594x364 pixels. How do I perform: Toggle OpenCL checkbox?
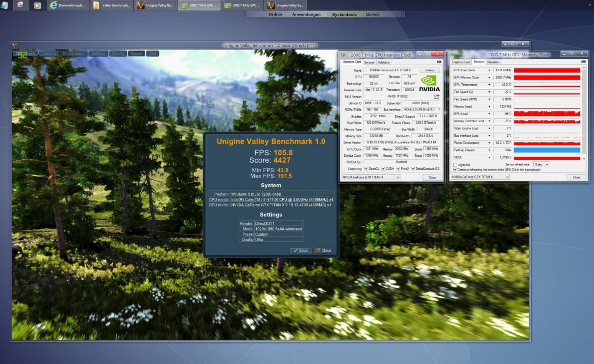point(367,169)
